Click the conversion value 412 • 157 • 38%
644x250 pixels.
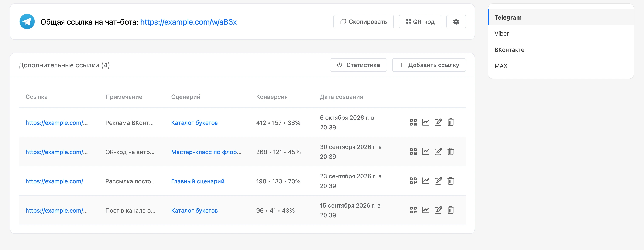point(278,123)
